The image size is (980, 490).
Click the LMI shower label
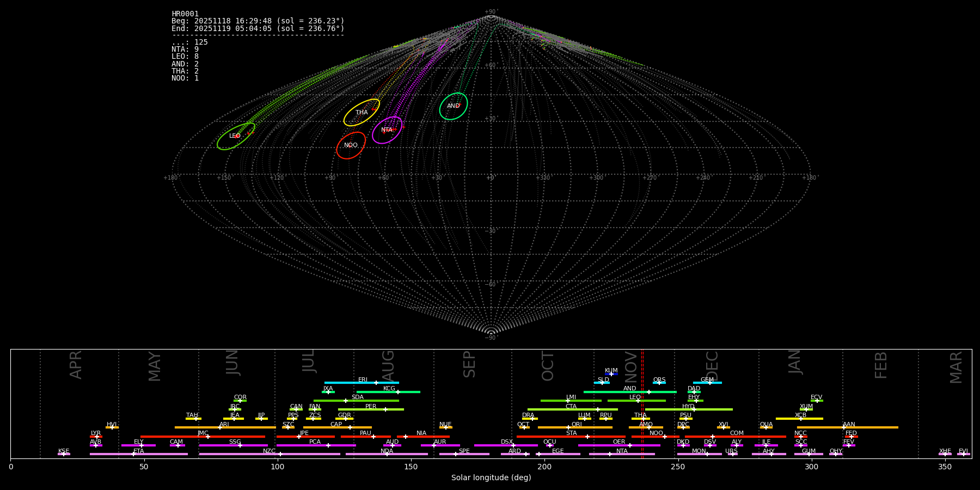point(571,397)
